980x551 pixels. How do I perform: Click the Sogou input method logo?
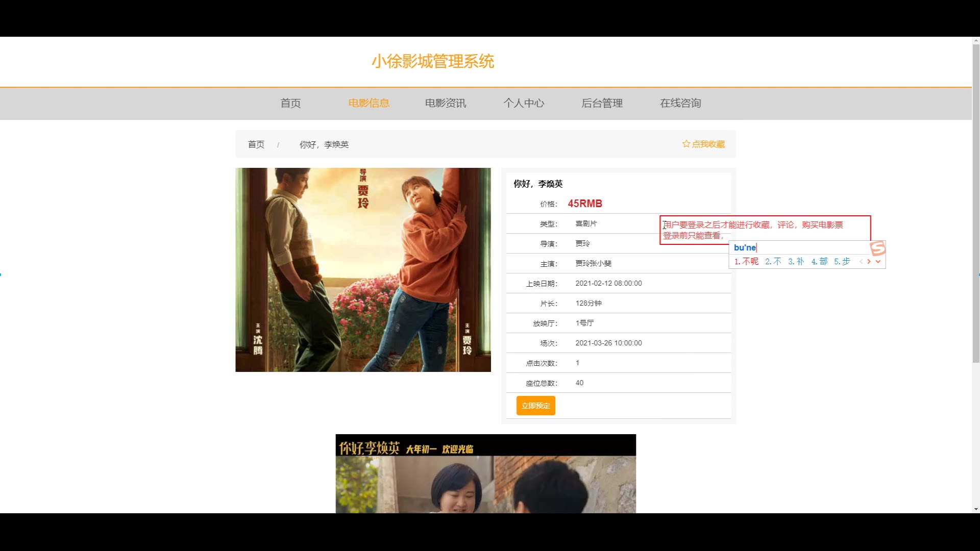point(878,248)
